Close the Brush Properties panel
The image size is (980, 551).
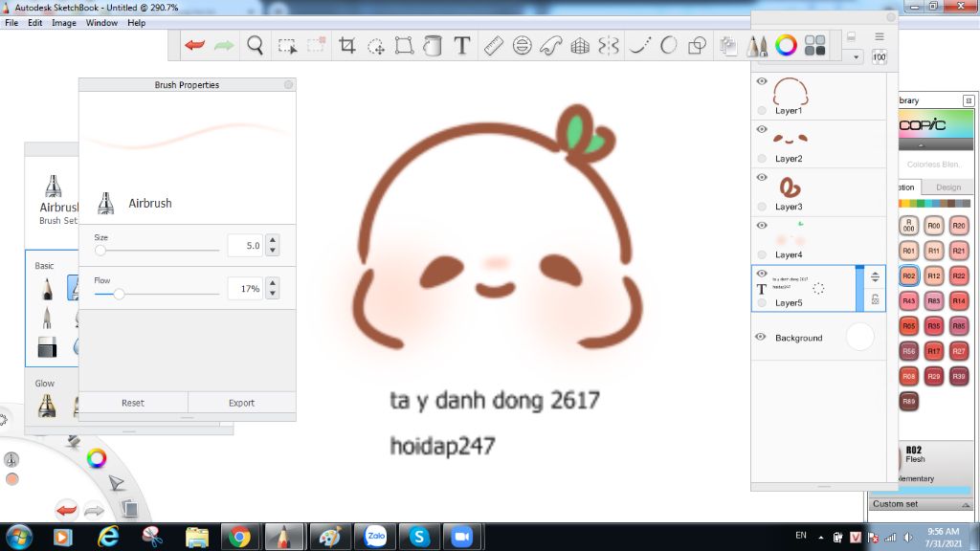click(288, 84)
